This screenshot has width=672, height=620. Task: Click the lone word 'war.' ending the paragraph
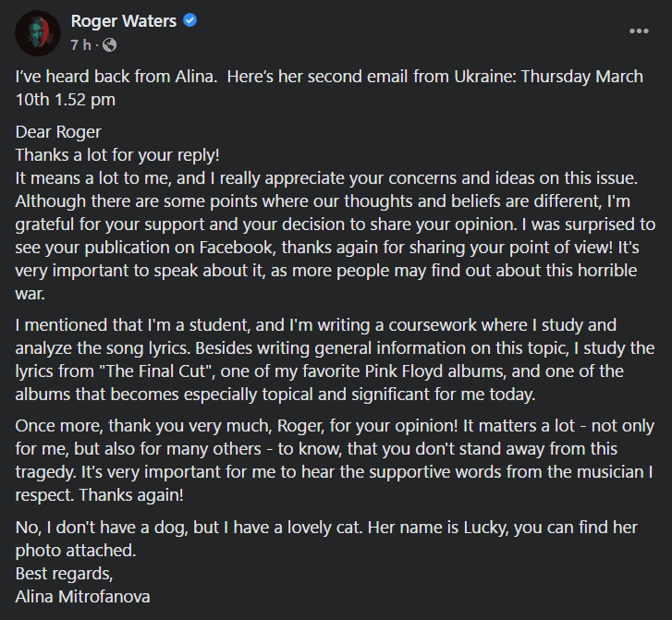30,294
